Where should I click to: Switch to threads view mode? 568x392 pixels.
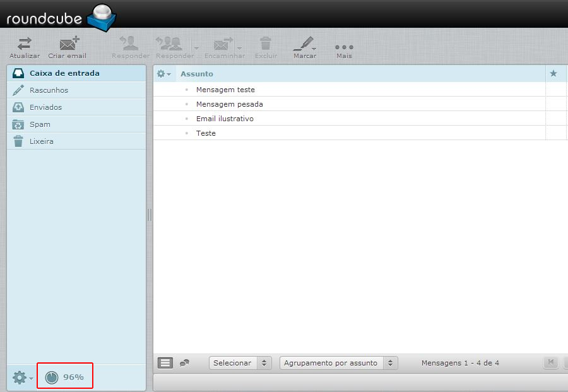(x=184, y=363)
